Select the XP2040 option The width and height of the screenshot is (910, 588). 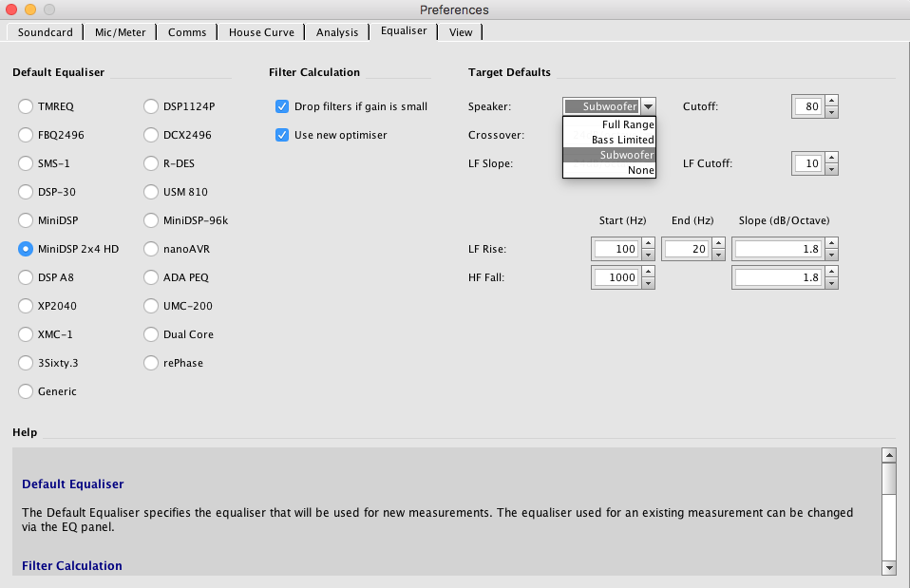click(47, 305)
